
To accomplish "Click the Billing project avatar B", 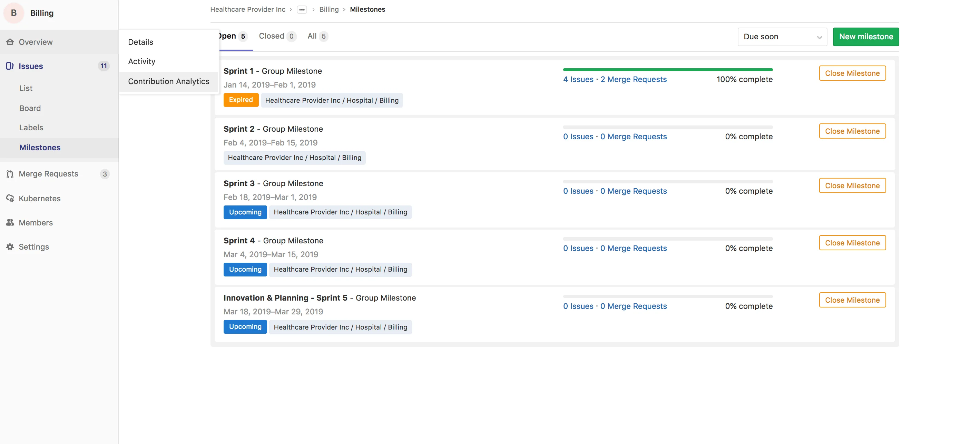I will coord(14,13).
